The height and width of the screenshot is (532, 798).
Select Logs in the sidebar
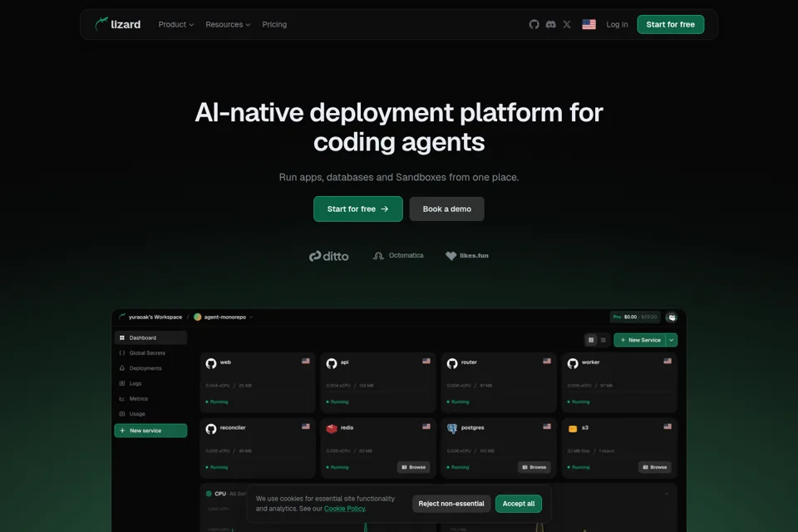click(150, 383)
